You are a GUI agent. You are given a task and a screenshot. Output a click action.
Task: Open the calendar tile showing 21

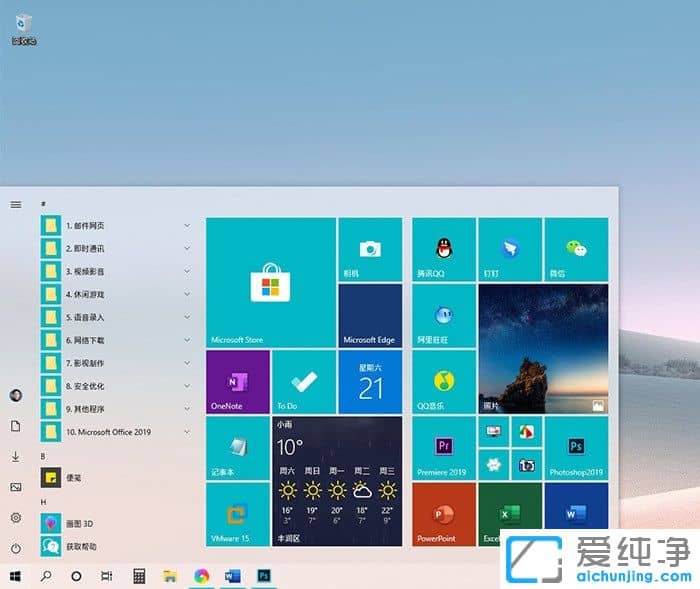coord(370,382)
